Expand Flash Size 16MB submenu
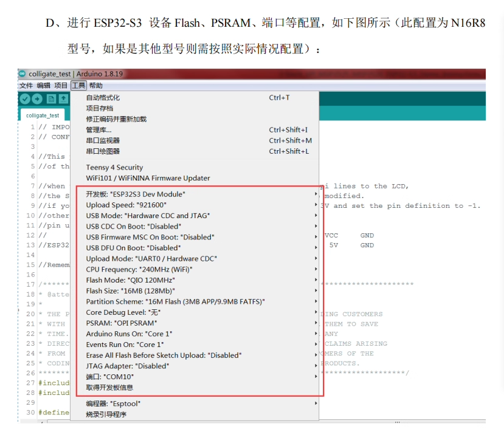The image size is (504, 429). (x=195, y=291)
